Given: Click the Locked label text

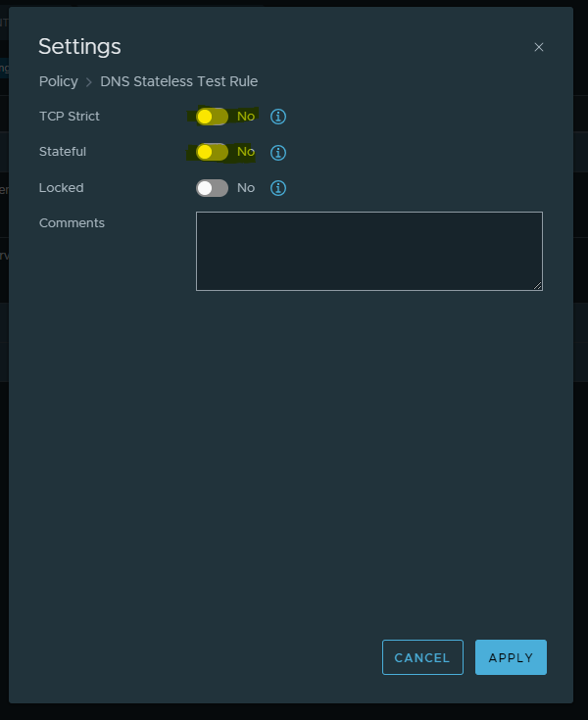Looking at the screenshot, I should 61,188.
